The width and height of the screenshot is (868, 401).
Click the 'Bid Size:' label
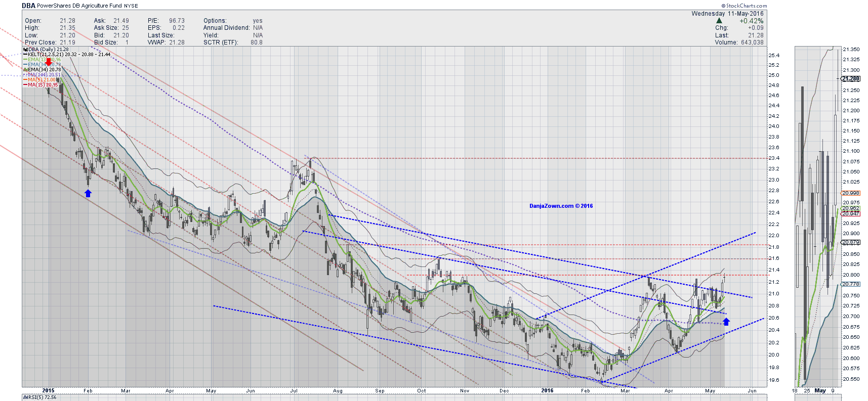[106, 42]
